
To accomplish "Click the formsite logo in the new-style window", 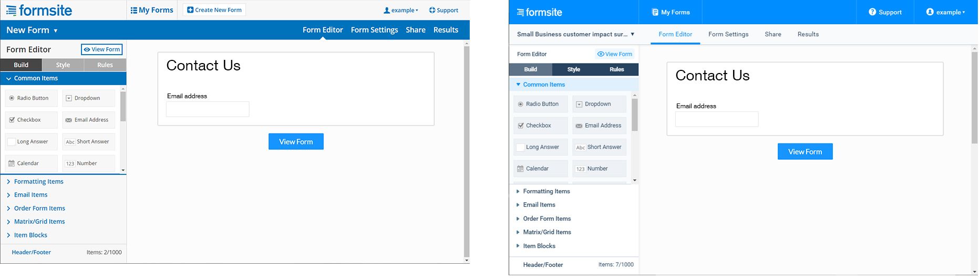I will (540, 12).
